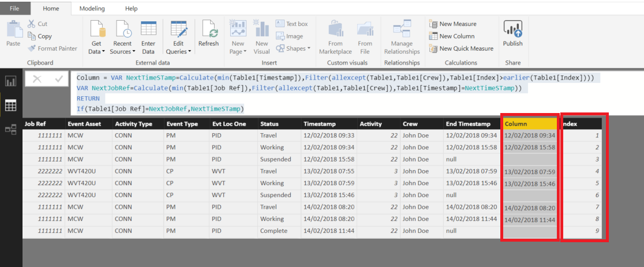This screenshot has width=644, height=267.
Task: Cancel the formula with X button
Action: (37, 79)
